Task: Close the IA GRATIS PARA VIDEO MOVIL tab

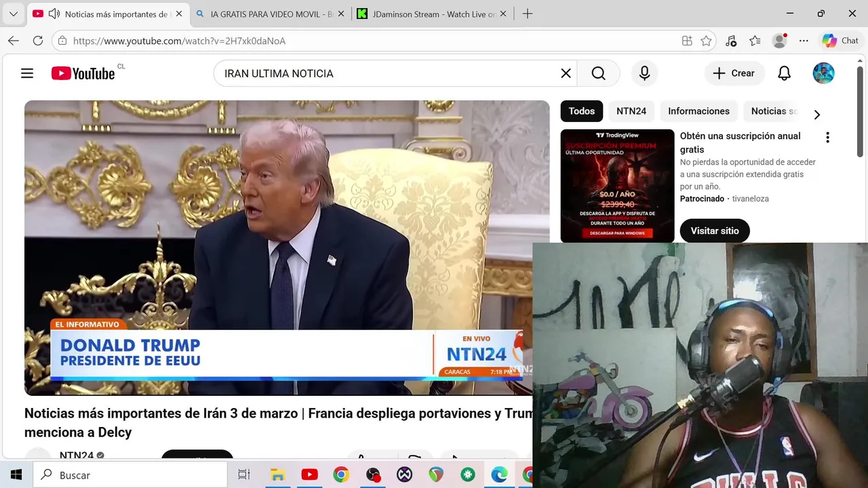Action: 340,14
